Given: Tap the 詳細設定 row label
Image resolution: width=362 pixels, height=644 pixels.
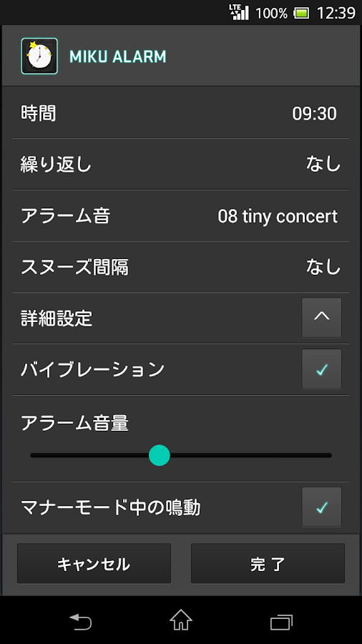Looking at the screenshot, I should (57, 318).
